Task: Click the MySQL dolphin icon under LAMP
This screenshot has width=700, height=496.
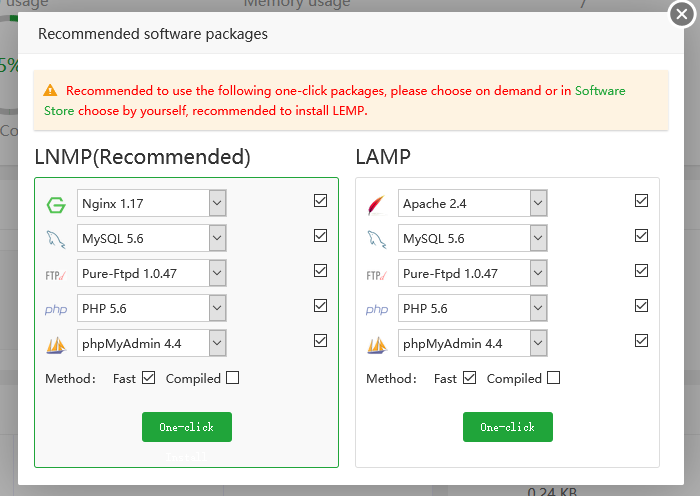Action: (376, 240)
